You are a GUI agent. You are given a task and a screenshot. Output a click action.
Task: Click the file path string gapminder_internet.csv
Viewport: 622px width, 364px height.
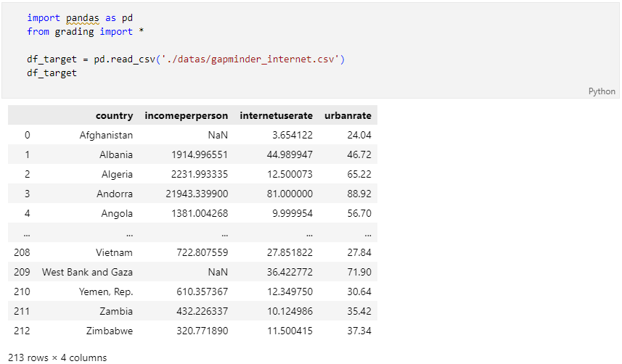click(250, 59)
